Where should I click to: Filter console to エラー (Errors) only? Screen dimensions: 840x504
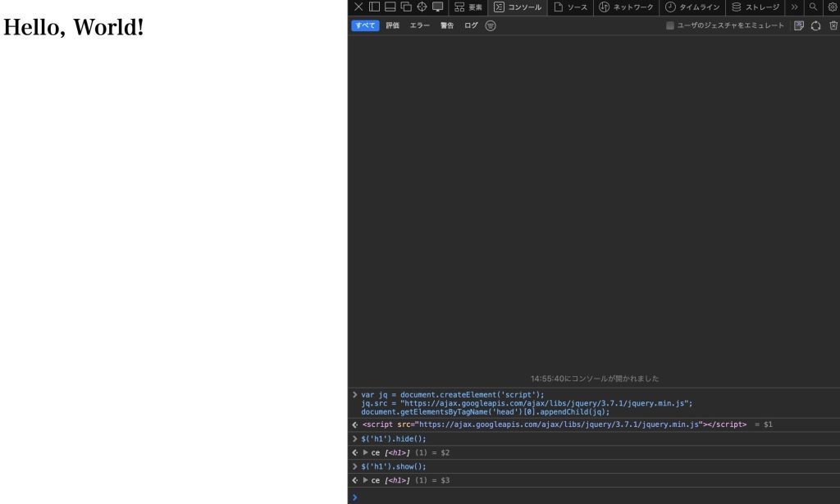click(420, 25)
